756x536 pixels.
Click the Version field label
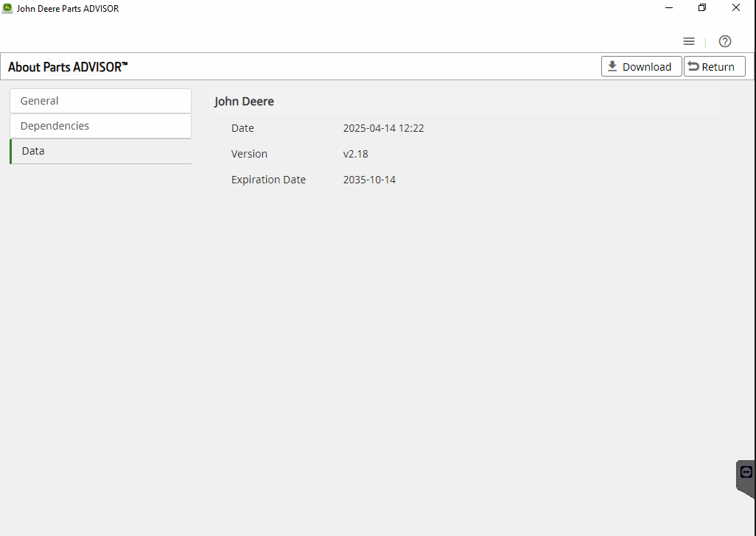point(249,154)
